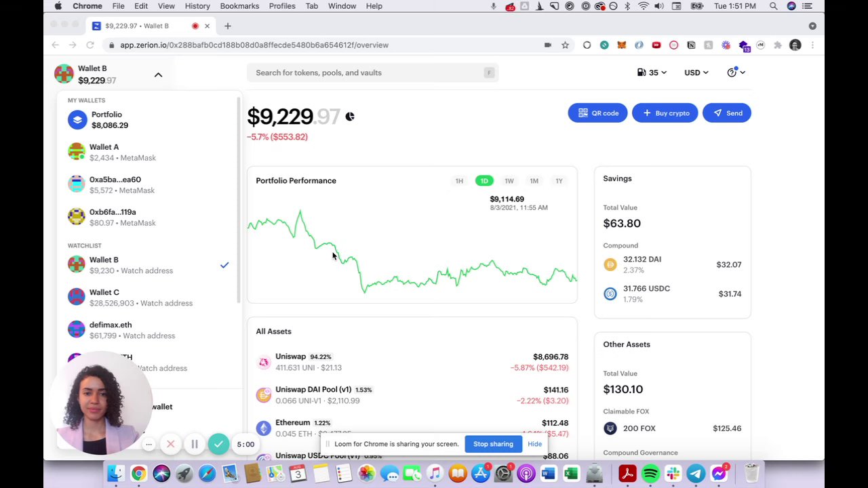Screen dimensions: 868x488
Task: Click the DAI savings icon under Compound
Action: click(610, 265)
